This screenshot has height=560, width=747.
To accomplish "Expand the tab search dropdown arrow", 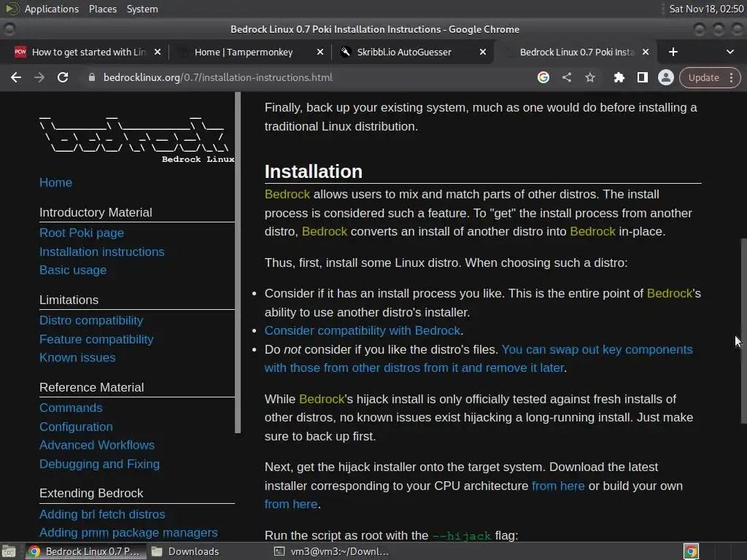I will [x=729, y=52].
